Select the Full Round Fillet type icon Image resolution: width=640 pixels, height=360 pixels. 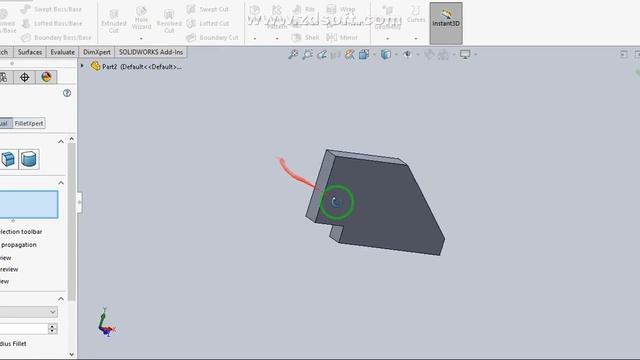point(29,159)
